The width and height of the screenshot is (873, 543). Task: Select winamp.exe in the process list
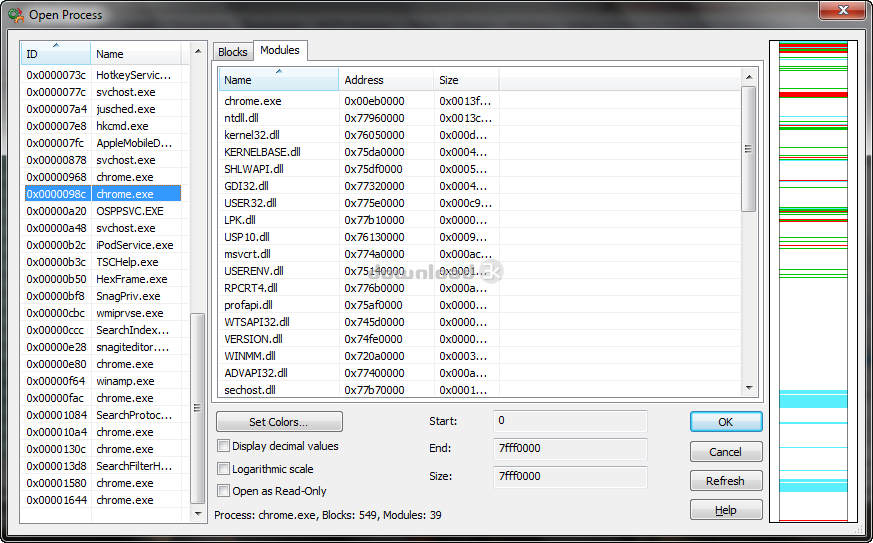[125, 381]
